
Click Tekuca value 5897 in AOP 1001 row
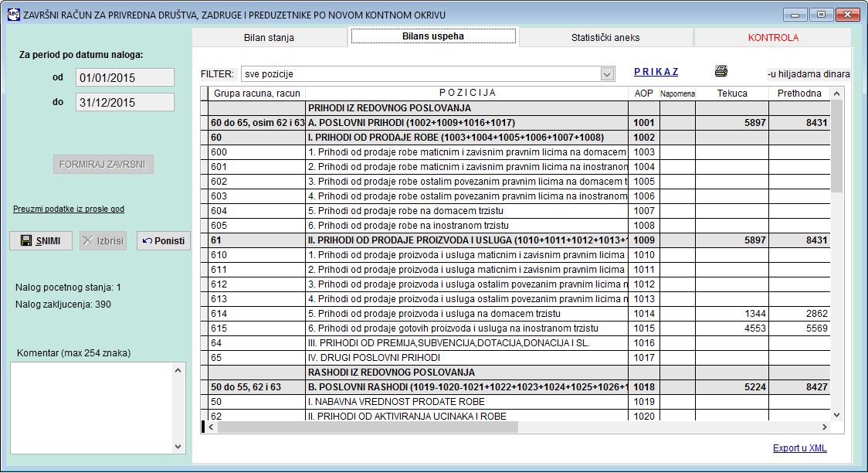point(732,123)
